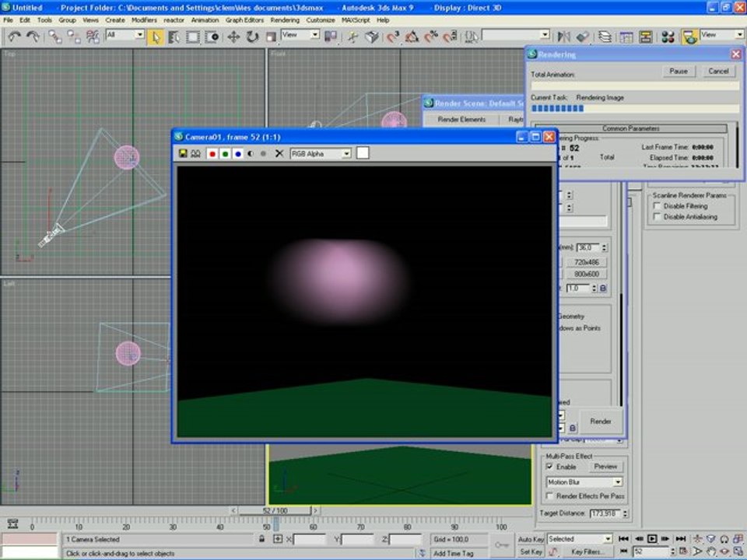Toggle the Disable Antialiasing checkbox
The width and height of the screenshot is (747, 560).
(x=657, y=217)
